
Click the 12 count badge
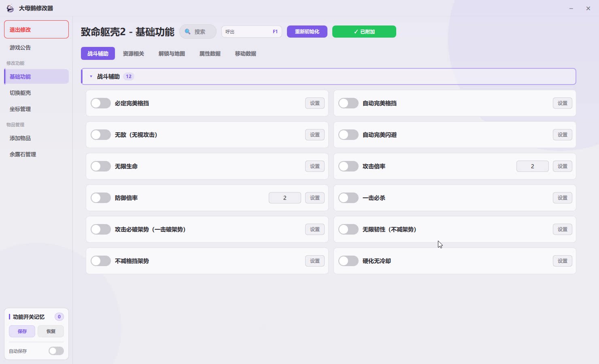[x=129, y=76]
